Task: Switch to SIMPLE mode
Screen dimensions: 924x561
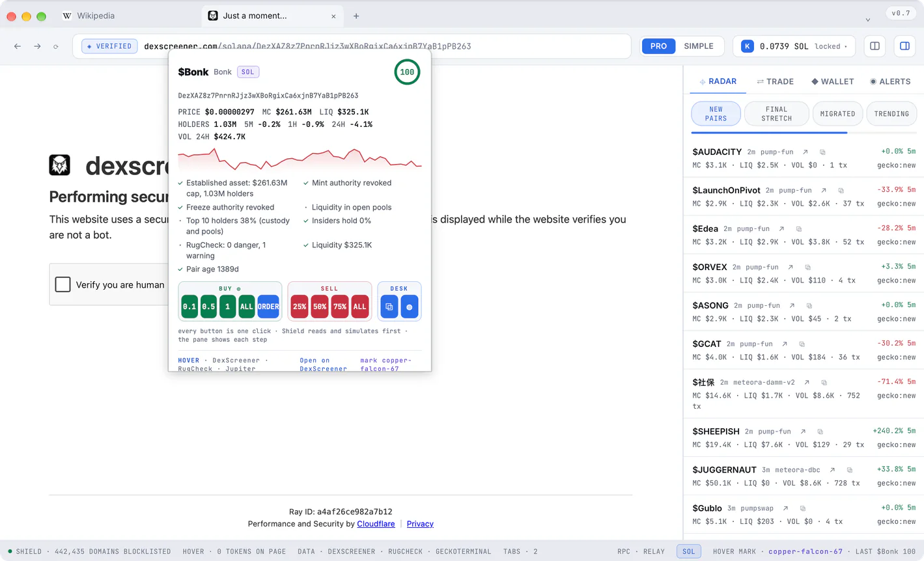Action: point(699,46)
